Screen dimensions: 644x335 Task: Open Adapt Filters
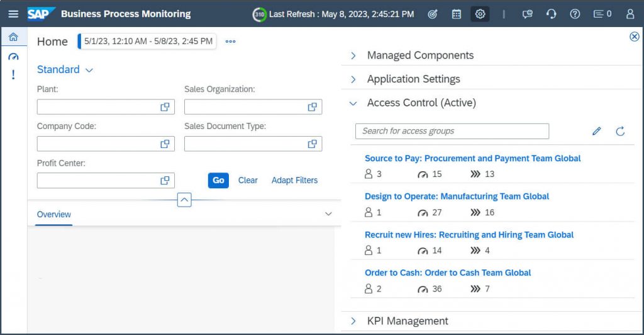[x=294, y=181]
